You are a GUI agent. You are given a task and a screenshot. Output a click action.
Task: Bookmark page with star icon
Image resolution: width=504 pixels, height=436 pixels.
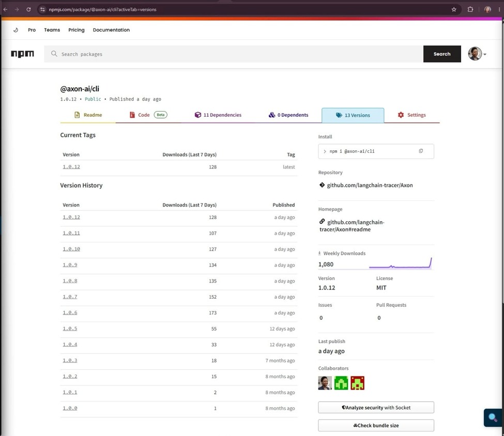(454, 9)
